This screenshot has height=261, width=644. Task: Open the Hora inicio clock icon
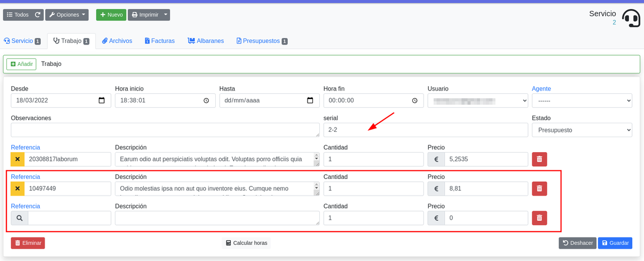point(206,100)
